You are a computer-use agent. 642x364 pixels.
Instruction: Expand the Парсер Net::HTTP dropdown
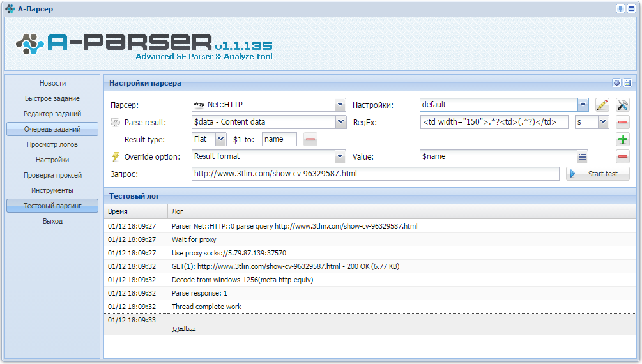pos(340,105)
